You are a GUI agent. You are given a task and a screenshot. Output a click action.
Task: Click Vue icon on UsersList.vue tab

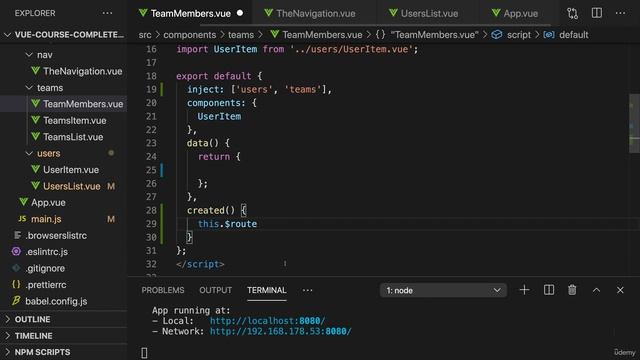393,13
